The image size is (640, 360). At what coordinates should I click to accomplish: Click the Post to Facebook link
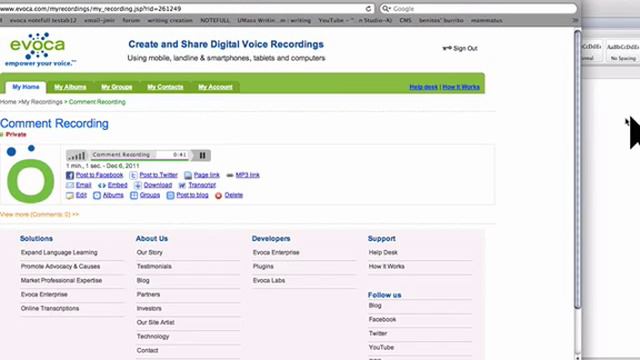click(99, 175)
